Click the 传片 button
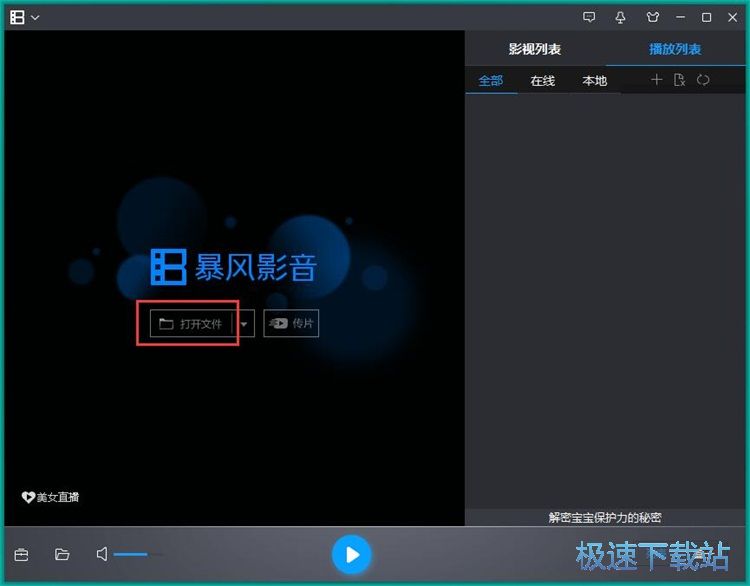 coord(291,323)
